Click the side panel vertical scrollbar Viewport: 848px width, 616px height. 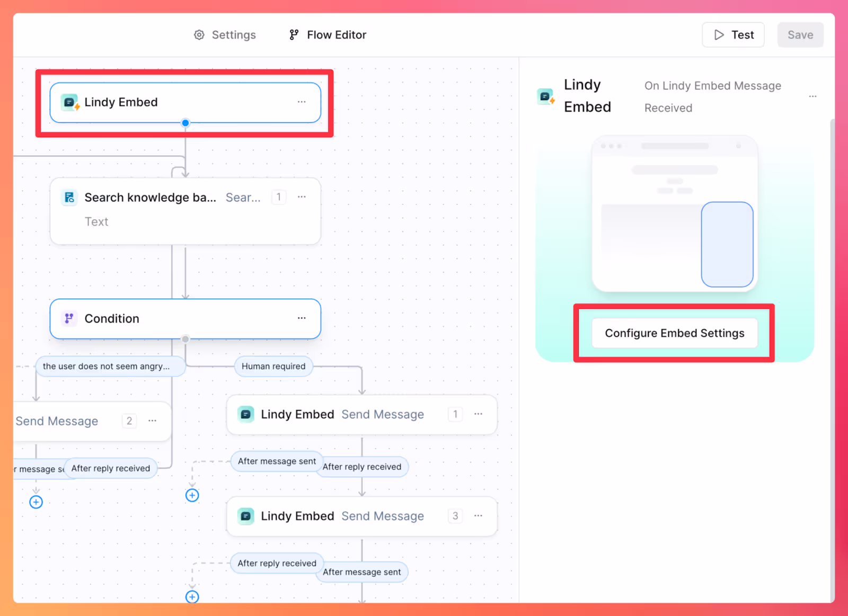click(x=832, y=360)
